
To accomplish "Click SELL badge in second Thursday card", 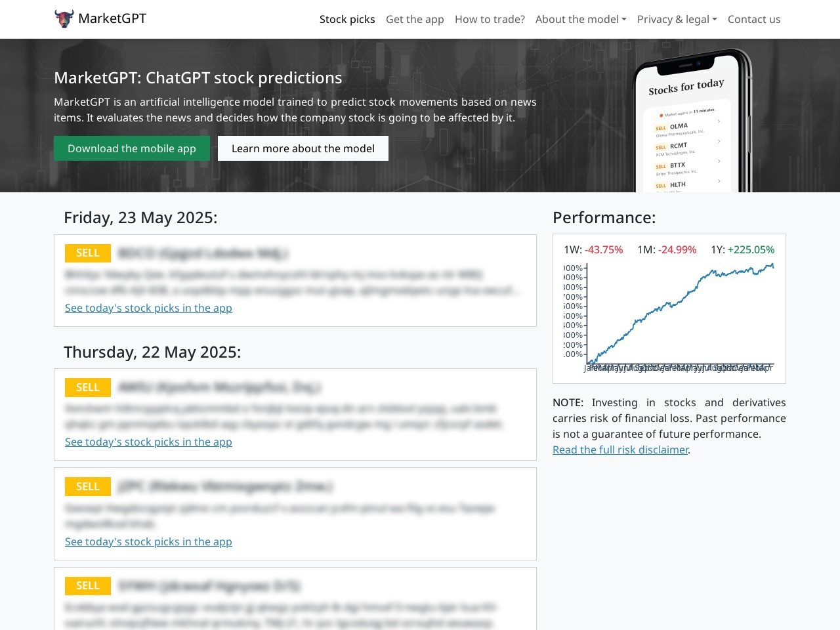I will pos(88,486).
